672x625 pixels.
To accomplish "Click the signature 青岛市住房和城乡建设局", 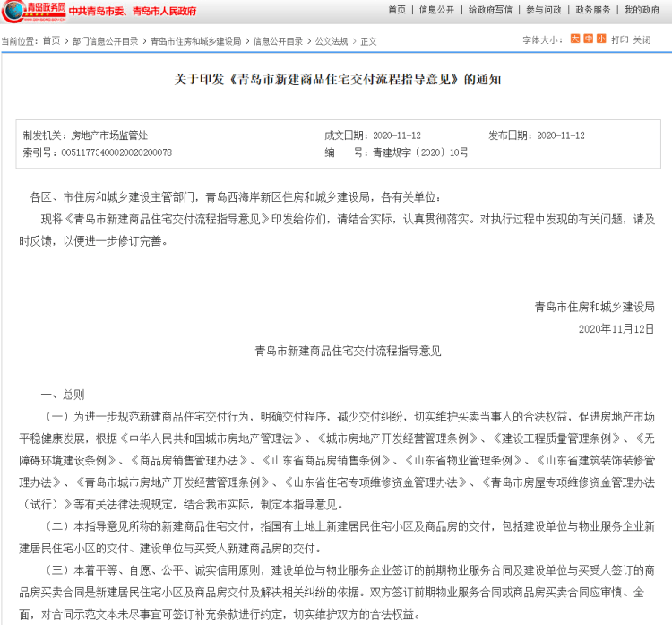I will tap(594, 307).
